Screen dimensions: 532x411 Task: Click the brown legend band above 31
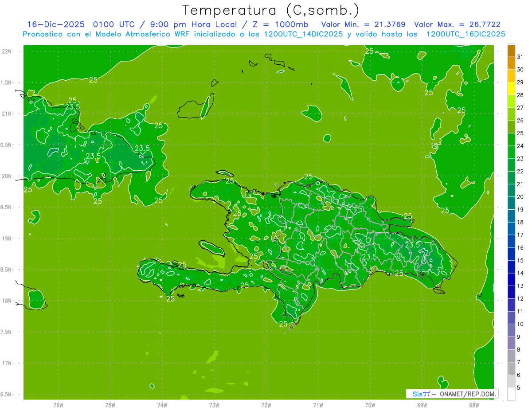(511, 51)
